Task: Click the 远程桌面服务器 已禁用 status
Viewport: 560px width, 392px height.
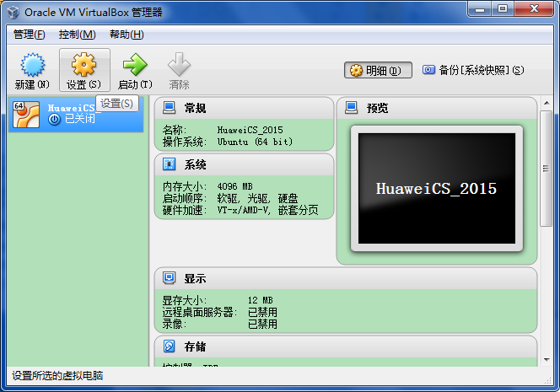Action: click(262, 312)
